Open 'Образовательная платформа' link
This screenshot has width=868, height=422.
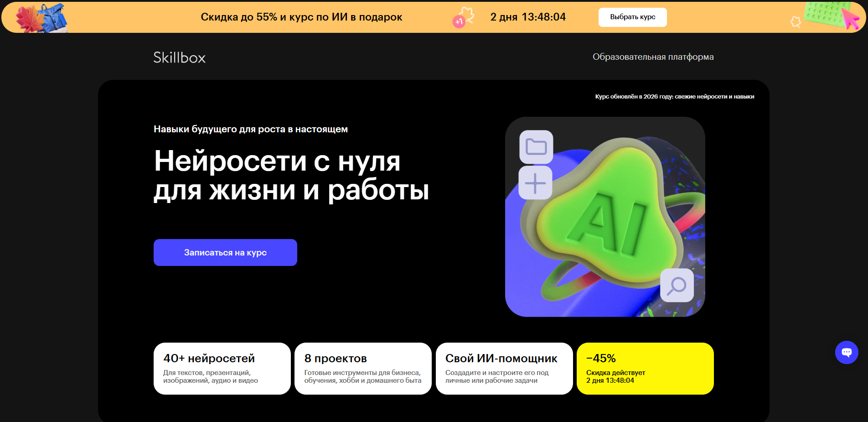653,57
